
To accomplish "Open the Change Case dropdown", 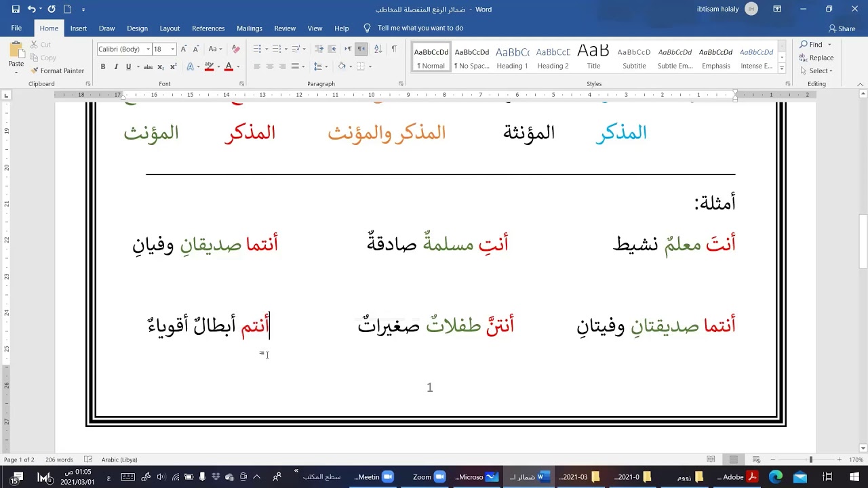I will [x=215, y=49].
